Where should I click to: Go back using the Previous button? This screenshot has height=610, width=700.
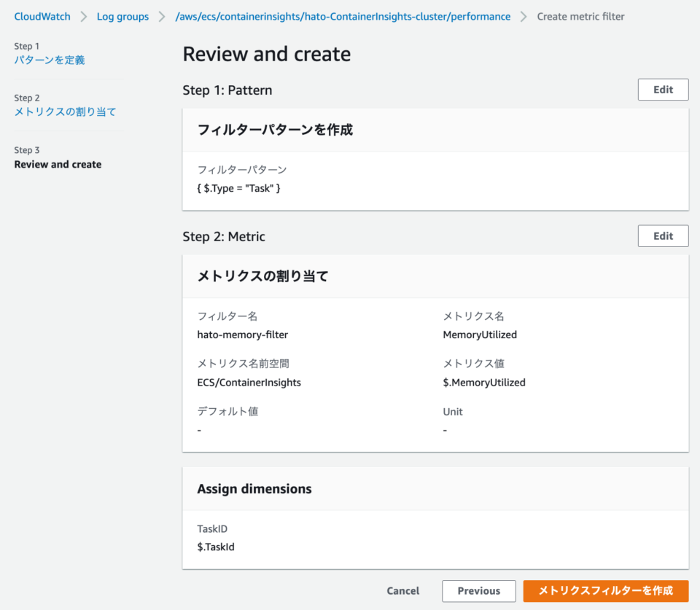coord(478,591)
